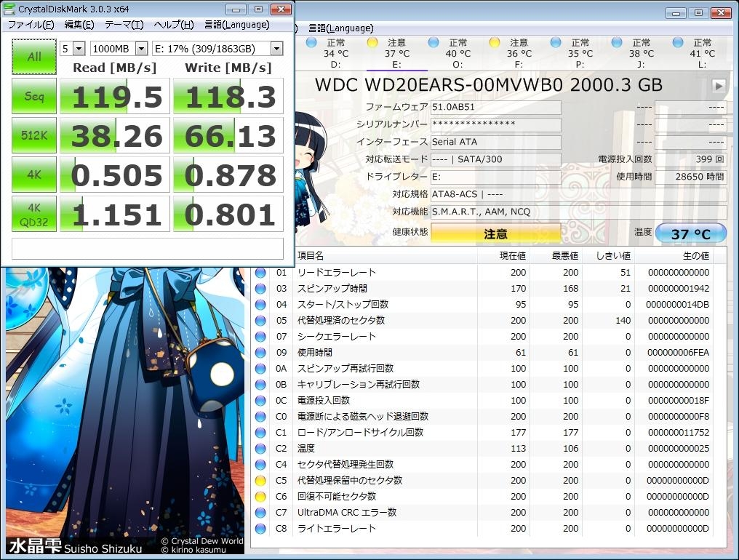Viewport: 739px width, 560px height.
Task: Click the リードエラーレート attribute row
Action: point(484,273)
